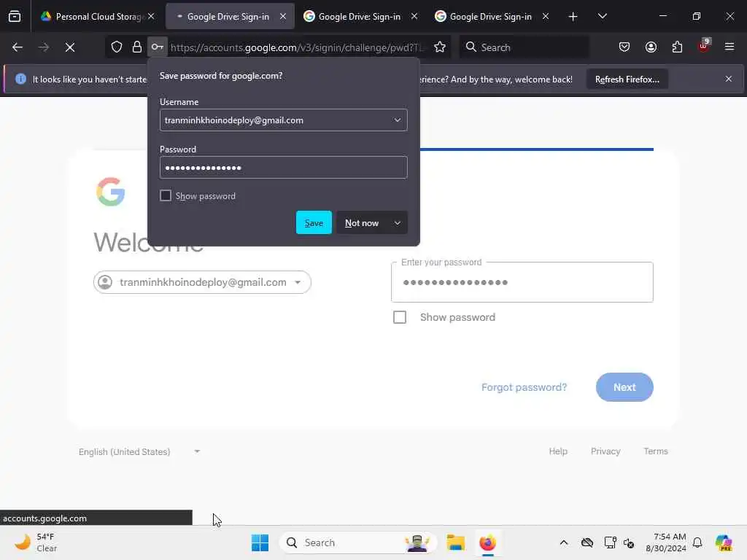Open the Privacy link
This screenshot has height=560, width=747.
(x=605, y=451)
